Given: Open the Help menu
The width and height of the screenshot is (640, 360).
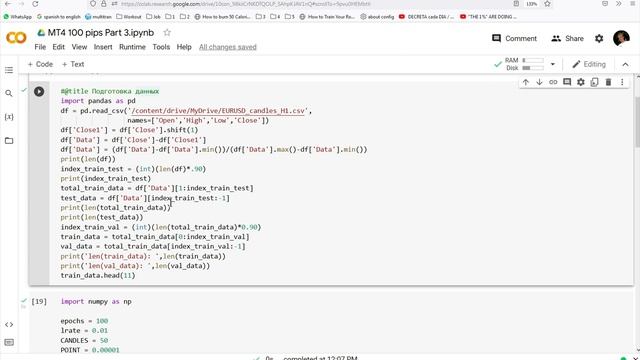Looking at the screenshot, I should (x=184, y=47).
